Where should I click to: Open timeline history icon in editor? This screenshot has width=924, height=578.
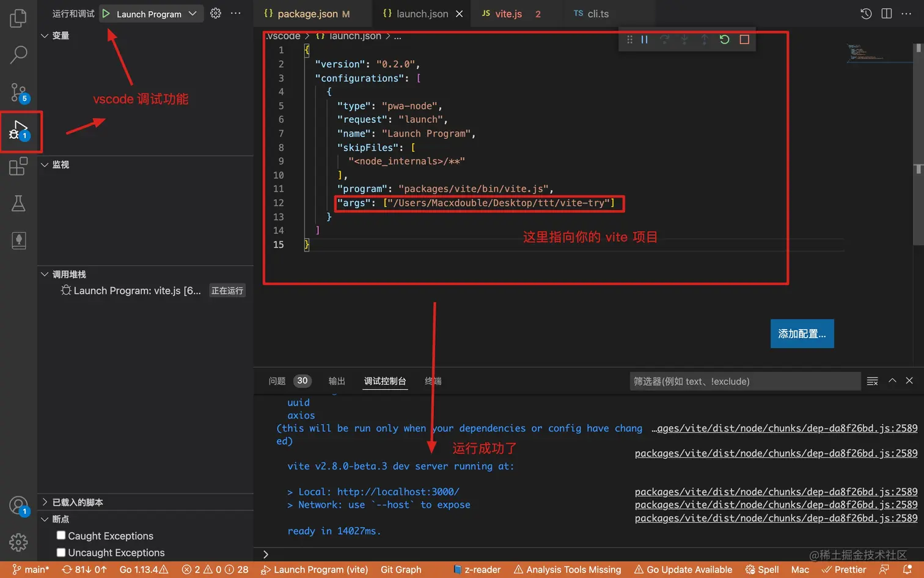(x=866, y=13)
